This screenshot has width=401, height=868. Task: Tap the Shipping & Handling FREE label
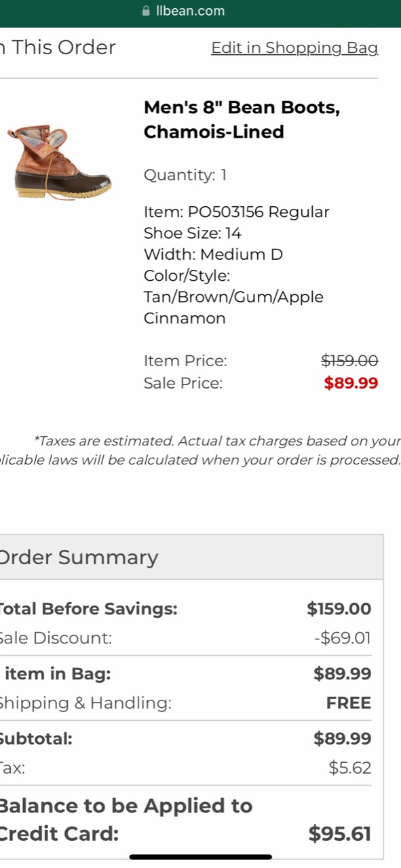click(349, 703)
